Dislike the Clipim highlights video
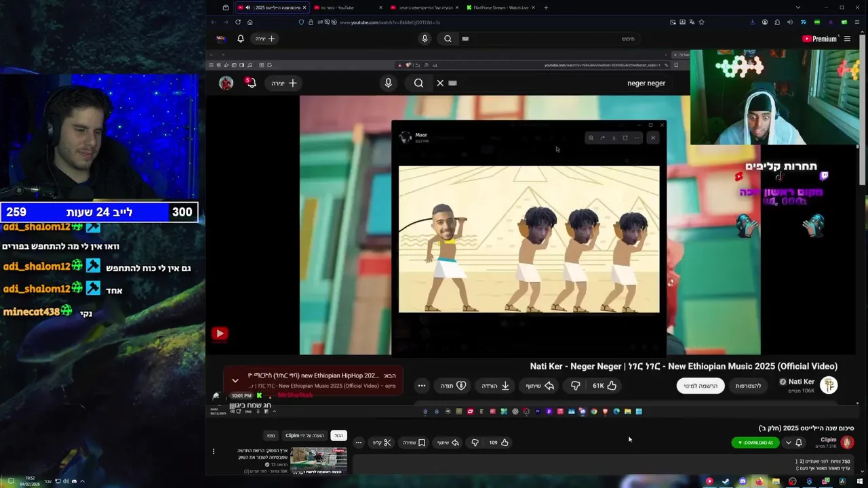The width and height of the screenshot is (868, 488). tap(475, 443)
